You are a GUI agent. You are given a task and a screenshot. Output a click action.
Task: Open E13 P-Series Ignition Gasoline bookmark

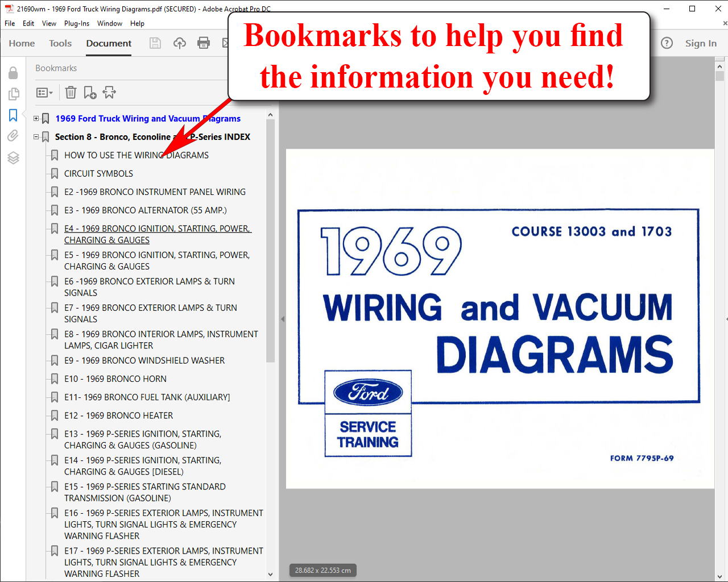143,440
